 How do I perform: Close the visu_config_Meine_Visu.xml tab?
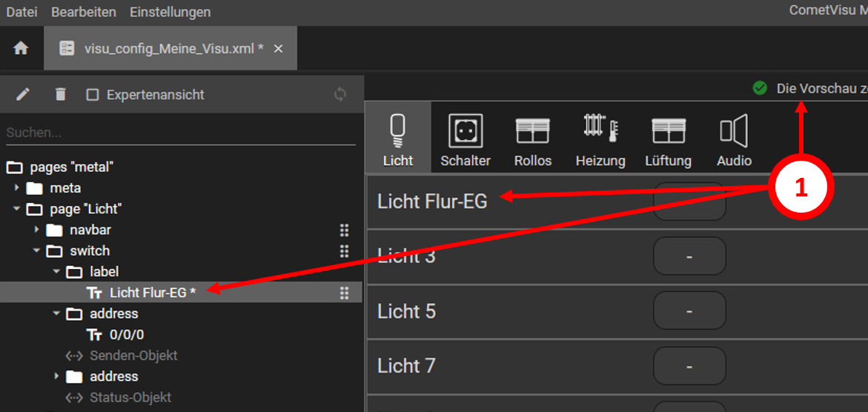[279, 48]
